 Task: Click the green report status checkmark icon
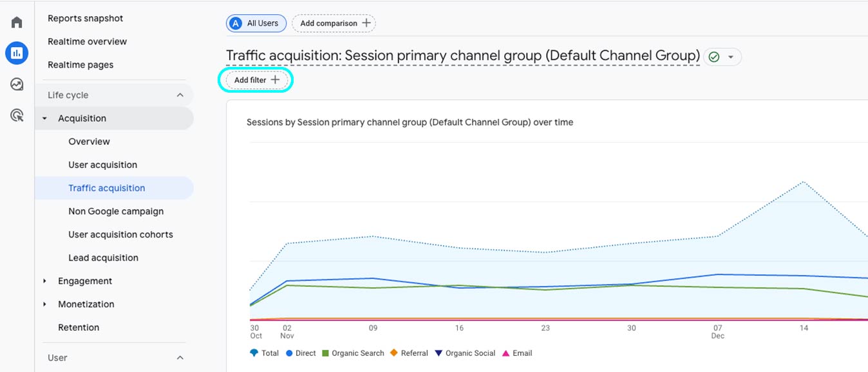tap(713, 57)
